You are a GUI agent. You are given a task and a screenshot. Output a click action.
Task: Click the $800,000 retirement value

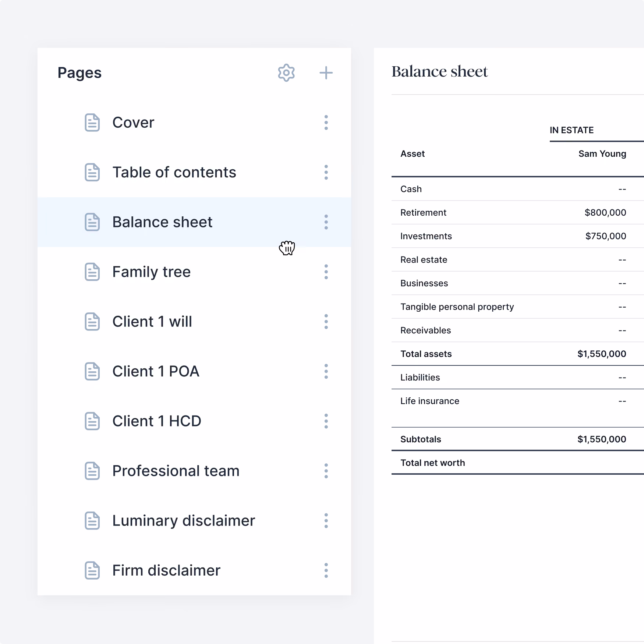click(x=605, y=213)
